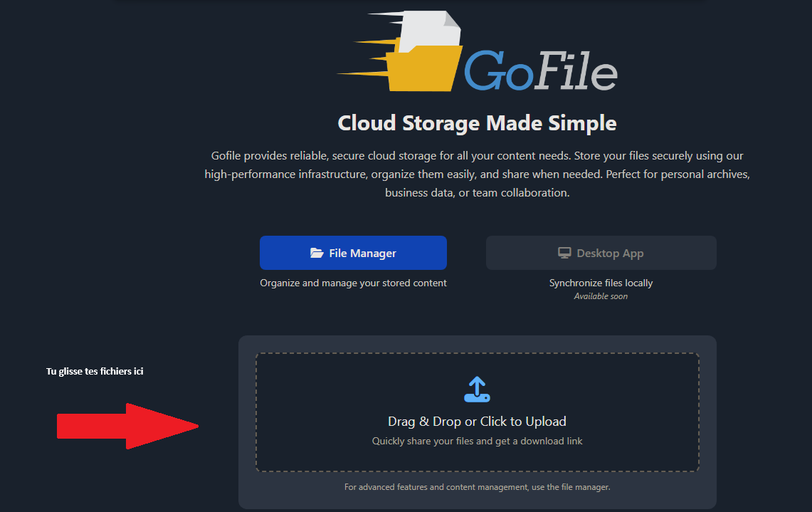The width and height of the screenshot is (812, 512).
Task: Click the blue upload arrow icon
Action: pos(477,390)
